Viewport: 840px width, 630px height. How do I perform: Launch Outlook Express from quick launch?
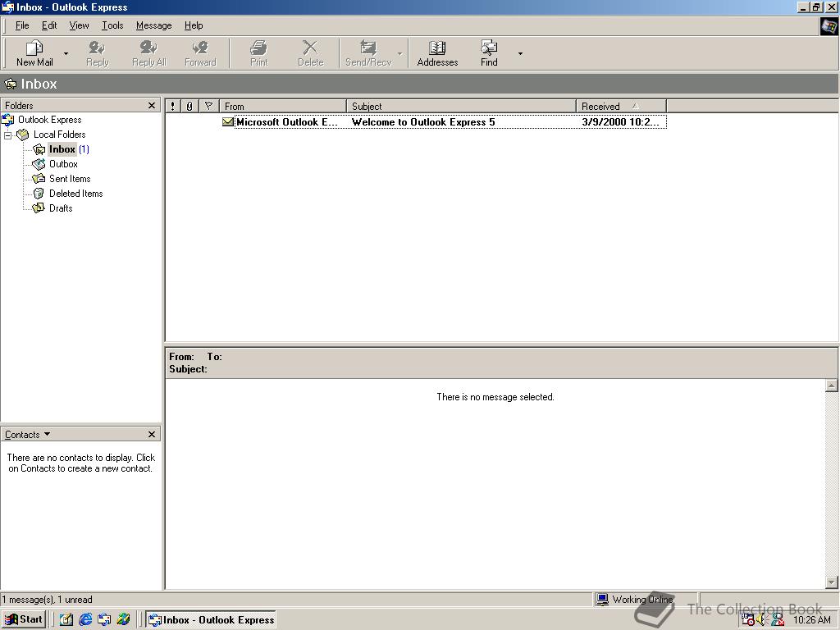click(x=104, y=619)
